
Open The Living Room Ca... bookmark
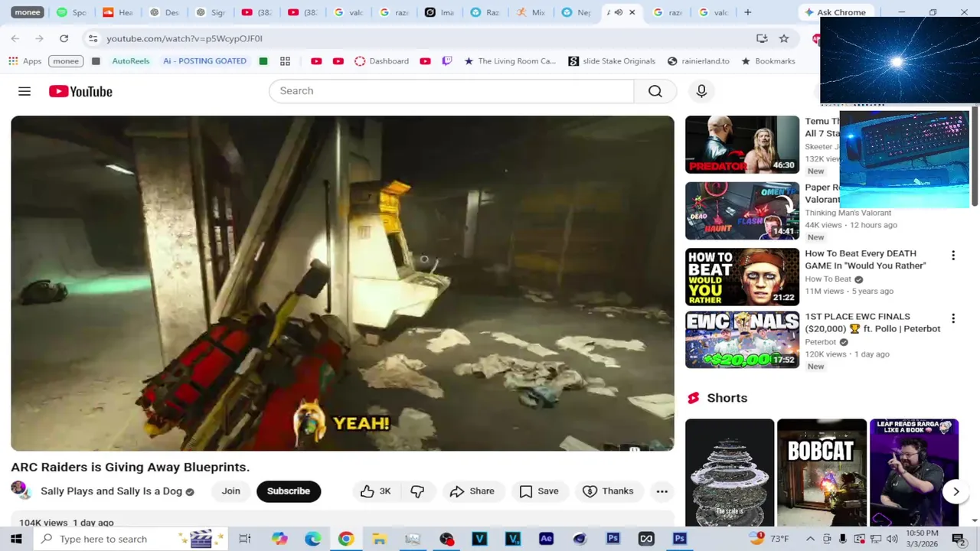pyautogui.click(x=510, y=61)
